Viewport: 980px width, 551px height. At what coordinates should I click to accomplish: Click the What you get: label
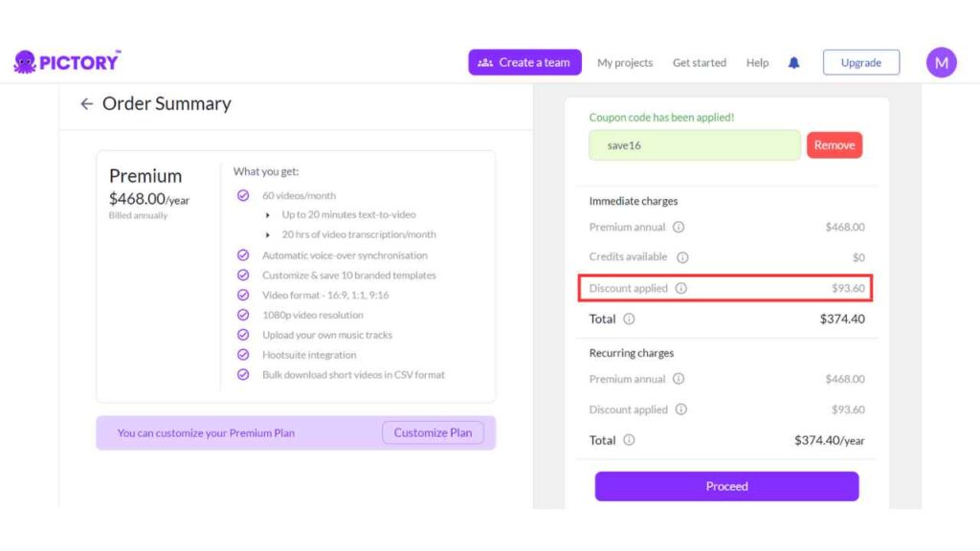[266, 171]
